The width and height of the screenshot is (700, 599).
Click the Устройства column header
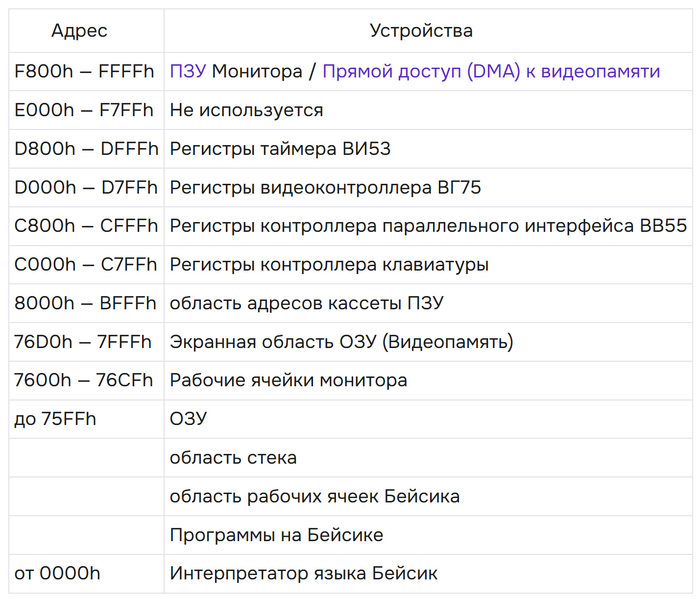[x=421, y=31]
